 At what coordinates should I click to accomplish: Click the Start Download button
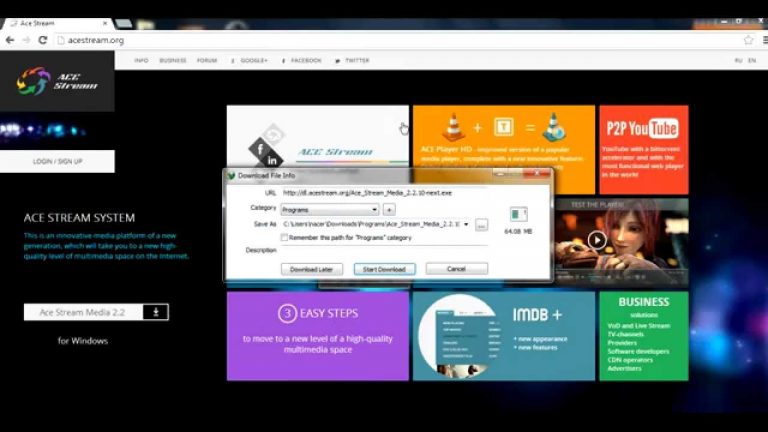click(x=384, y=269)
